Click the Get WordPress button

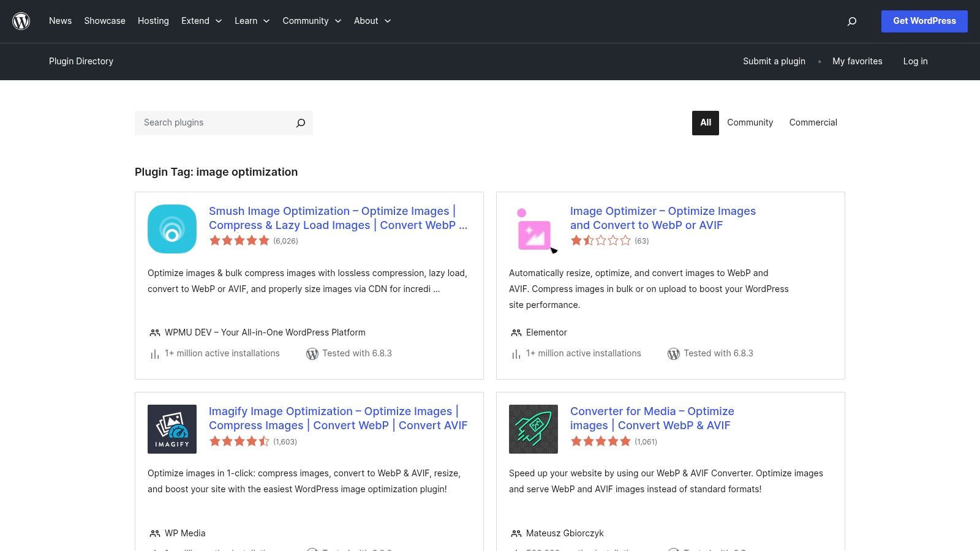[x=924, y=21]
